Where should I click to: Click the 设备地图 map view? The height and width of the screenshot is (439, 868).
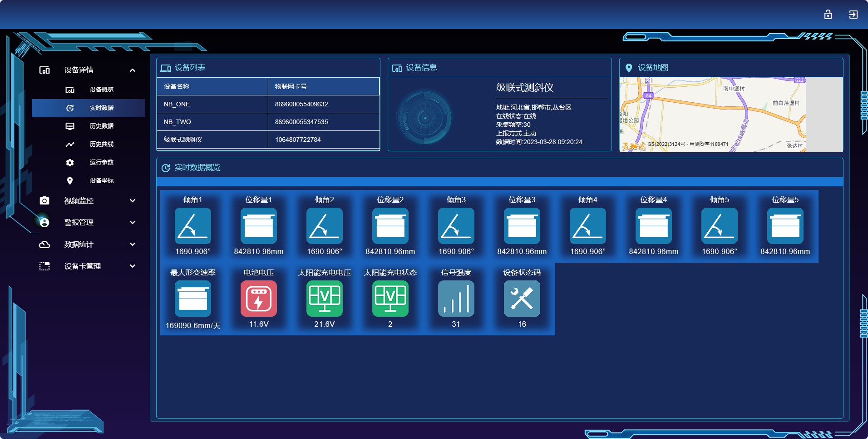[x=731, y=115]
